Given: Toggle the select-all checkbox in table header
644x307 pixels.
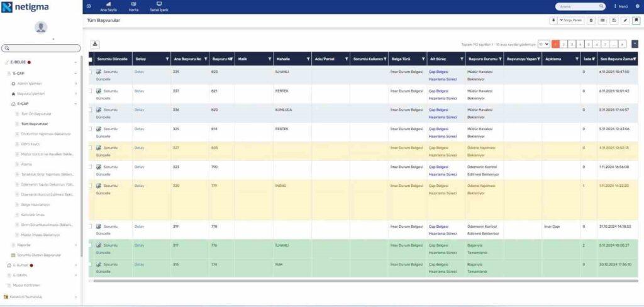Looking at the screenshot, I should pos(91,59).
